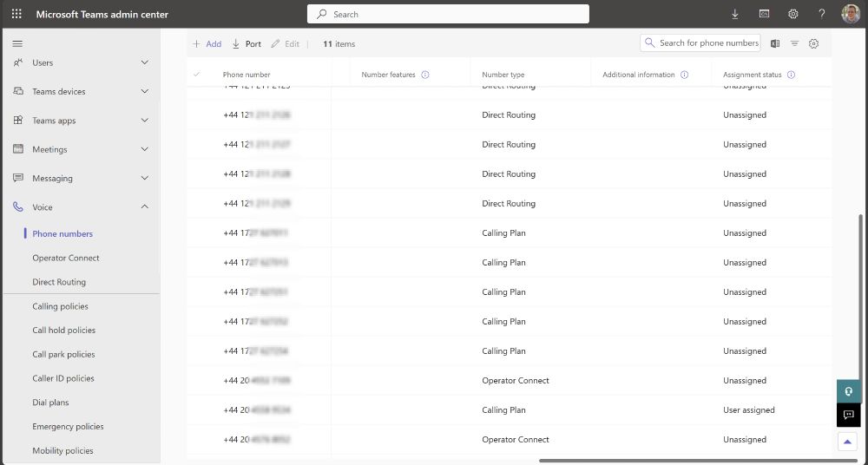Viewport: 868px width, 465px height.
Task: Expand the Users section chevron
Action: pos(144,62)
